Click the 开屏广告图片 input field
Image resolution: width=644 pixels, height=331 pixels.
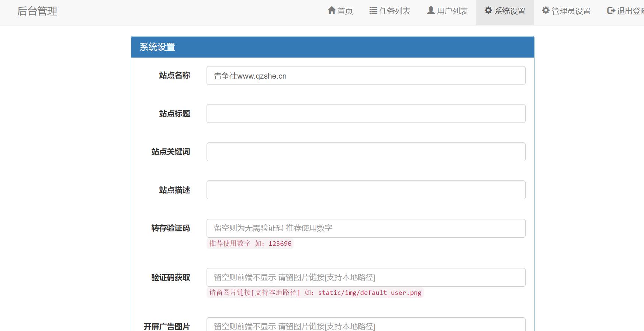pyautogui.click(x=366, y=324)
